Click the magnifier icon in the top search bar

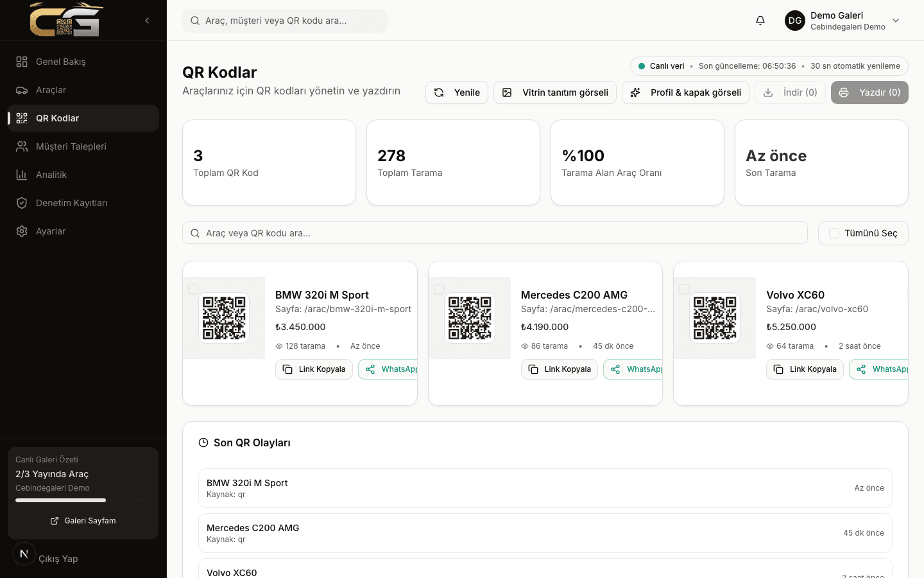coord(195,21)
